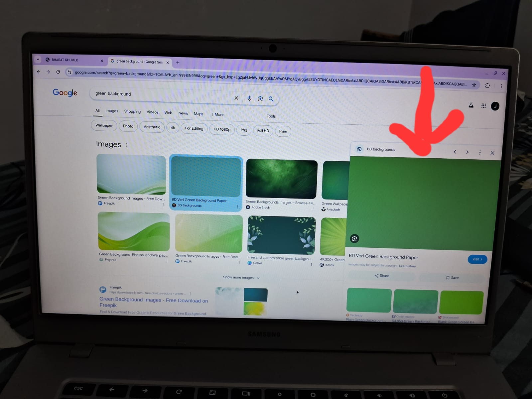The image size is (532, 399).
Task: Open the Freepik Green Background Images thumbnail
Action: (131, 174)
